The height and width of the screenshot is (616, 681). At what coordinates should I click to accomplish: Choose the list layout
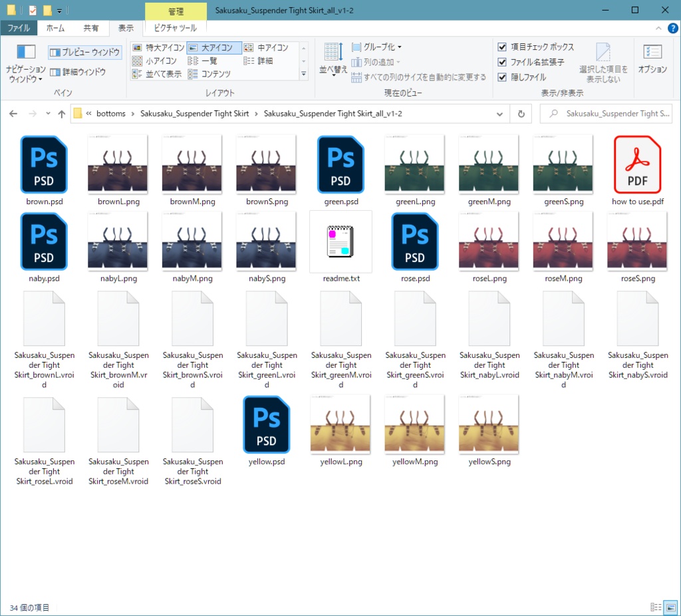tap(202, 61)
